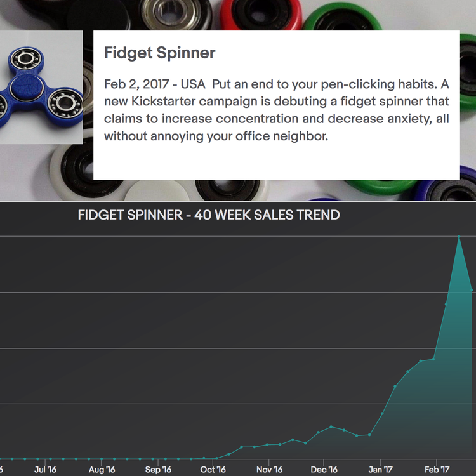Image resolution: width=476 pixels, height=476 pixels.
Task: Click data point just before the peak
Action: tap(446, 304)
